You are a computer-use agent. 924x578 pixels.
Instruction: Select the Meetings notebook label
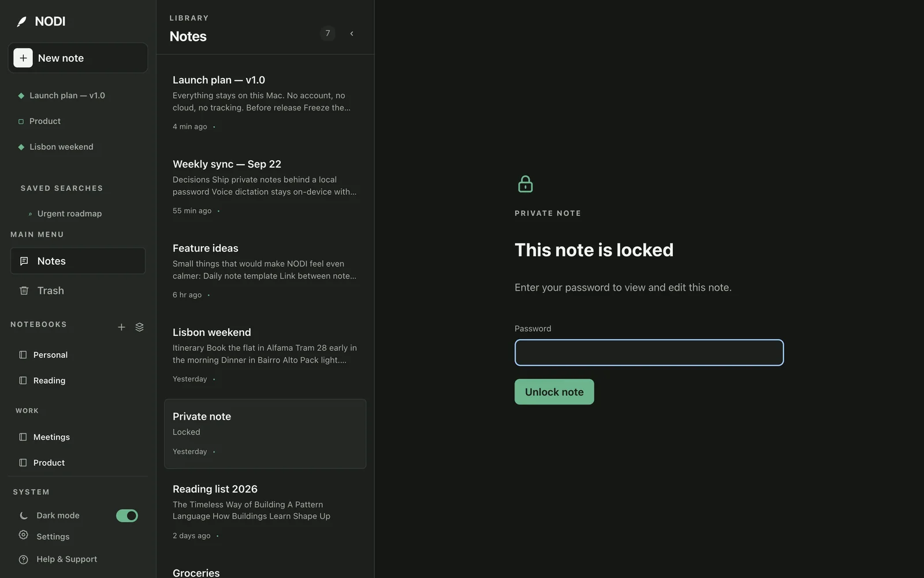[51, 438]
